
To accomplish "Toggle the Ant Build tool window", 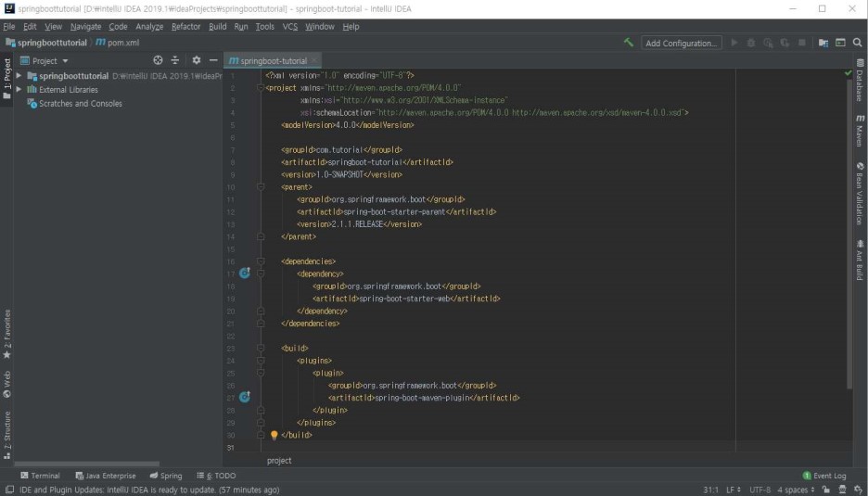I will [x=860, y=261].
